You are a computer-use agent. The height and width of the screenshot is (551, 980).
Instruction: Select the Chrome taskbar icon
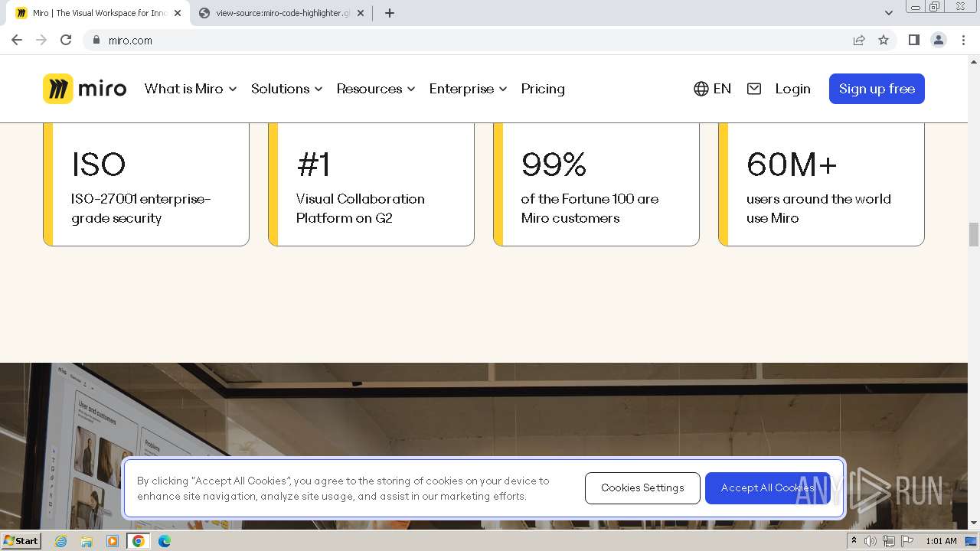pos(139,541)
